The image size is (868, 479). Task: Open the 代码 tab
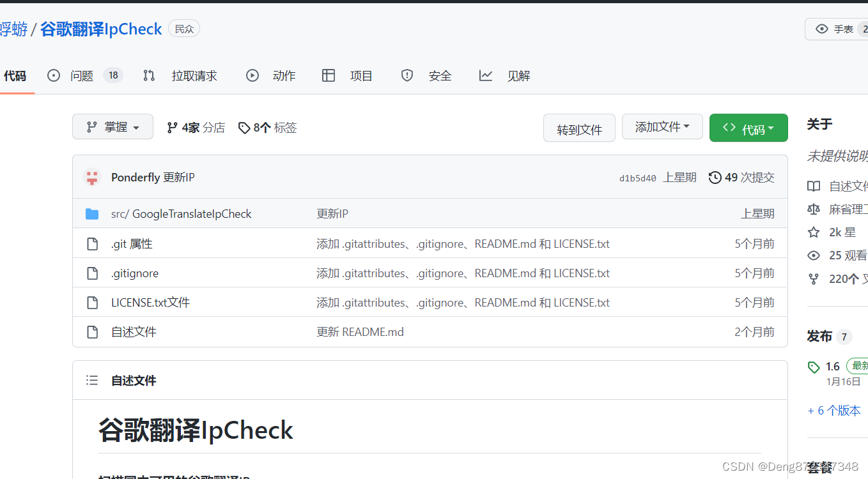coord(15,76)
